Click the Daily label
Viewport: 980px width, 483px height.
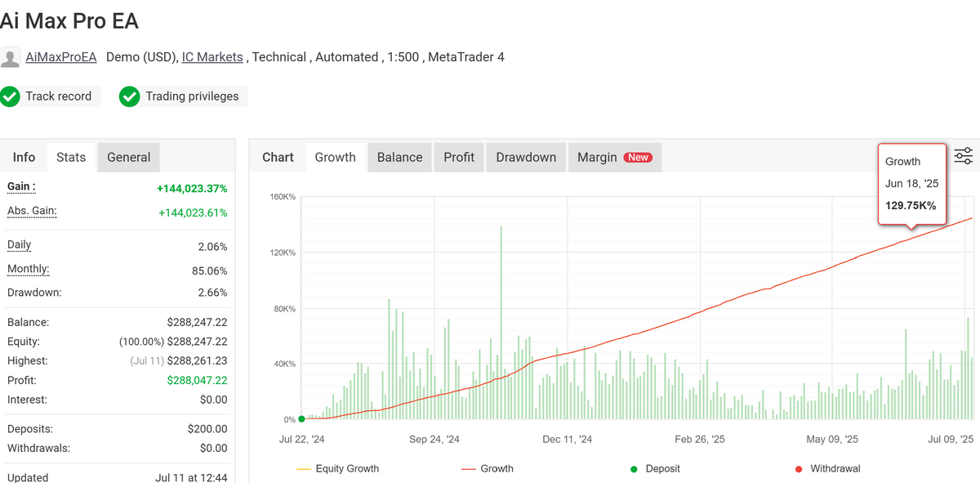[19, 245]
